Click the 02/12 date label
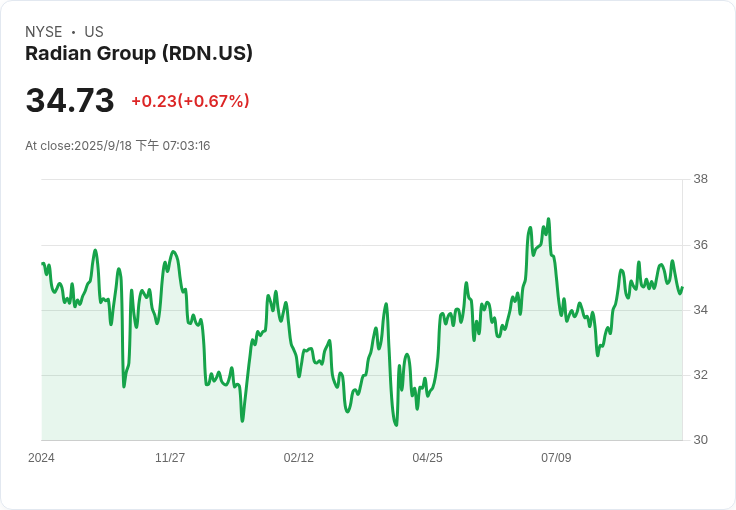Screen dimensions: 736x510 coord(299,458)
